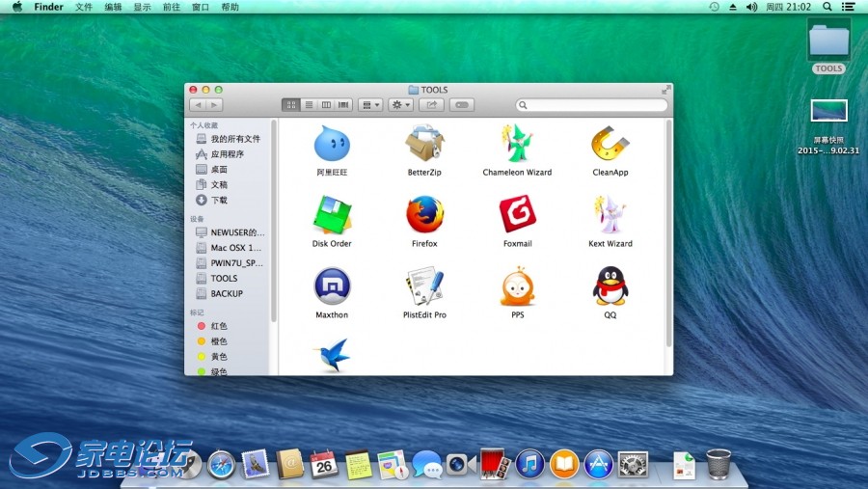Open iBooks in the Dock
This screenshot has height=489, width=868.
(564, 464)
